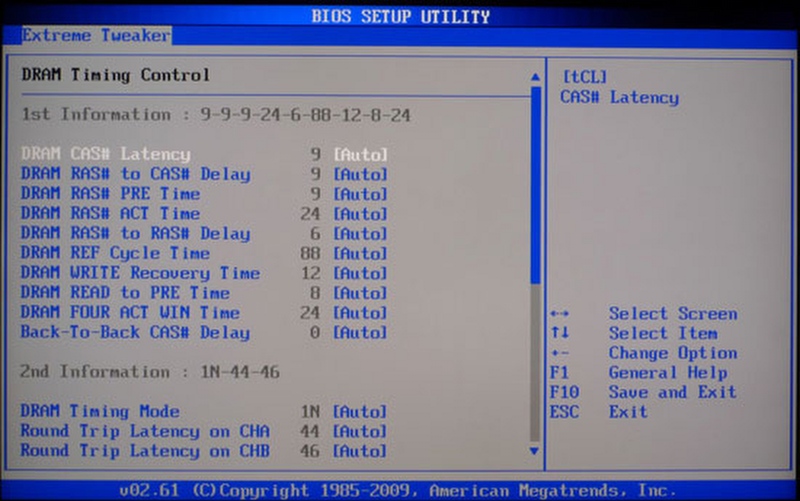Click the F10 Save and Exit hint
800x501 pixels.
pos(642,392)
